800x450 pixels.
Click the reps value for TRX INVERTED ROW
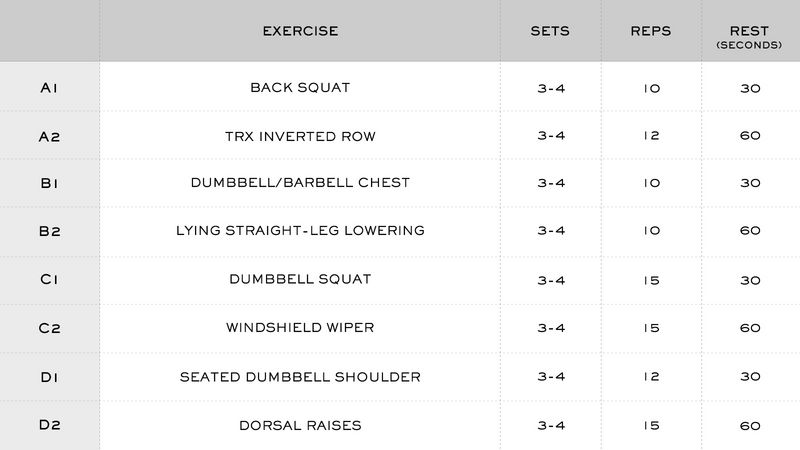652,136
